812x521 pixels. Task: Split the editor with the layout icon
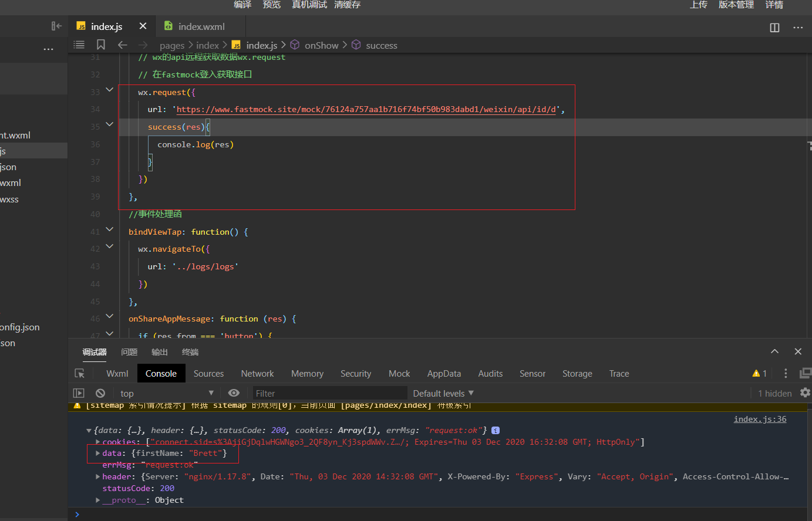pos(774,28)
